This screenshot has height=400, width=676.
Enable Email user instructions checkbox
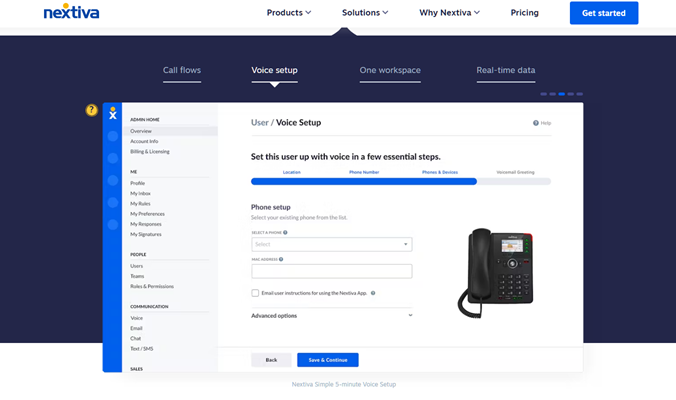point(255,293)
